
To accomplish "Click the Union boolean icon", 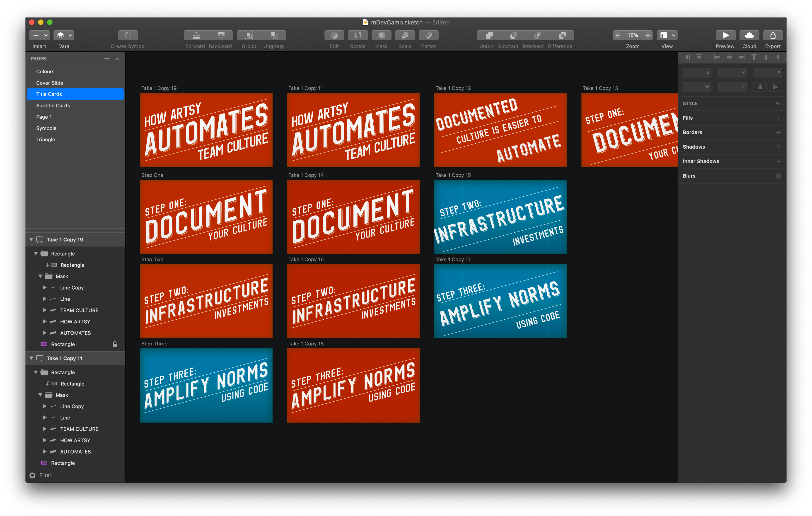I will point(489,35).
